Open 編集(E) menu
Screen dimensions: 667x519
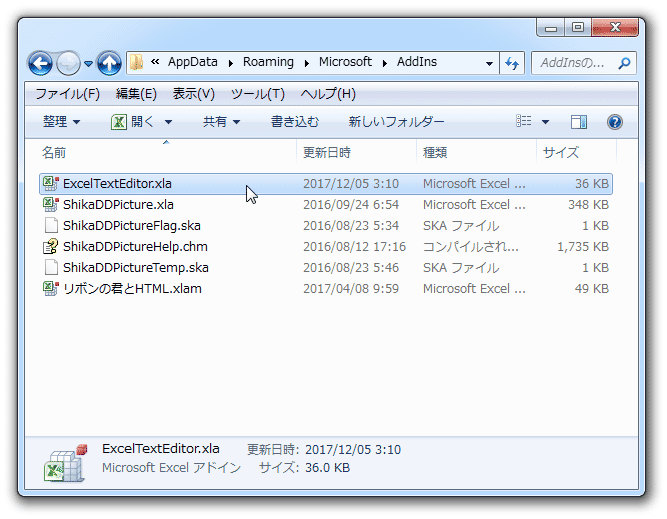coord(136,94)
